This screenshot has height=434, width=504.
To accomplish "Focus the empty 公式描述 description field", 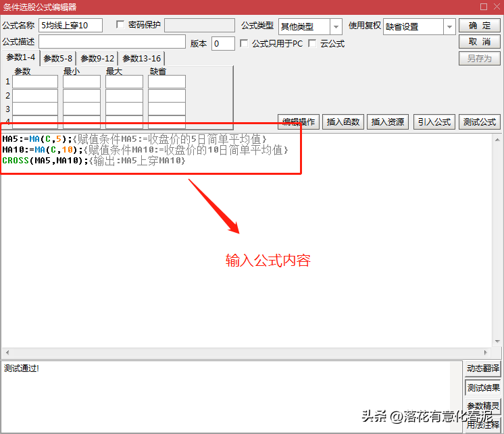I will pyautogui.click(x=112, y=42).
